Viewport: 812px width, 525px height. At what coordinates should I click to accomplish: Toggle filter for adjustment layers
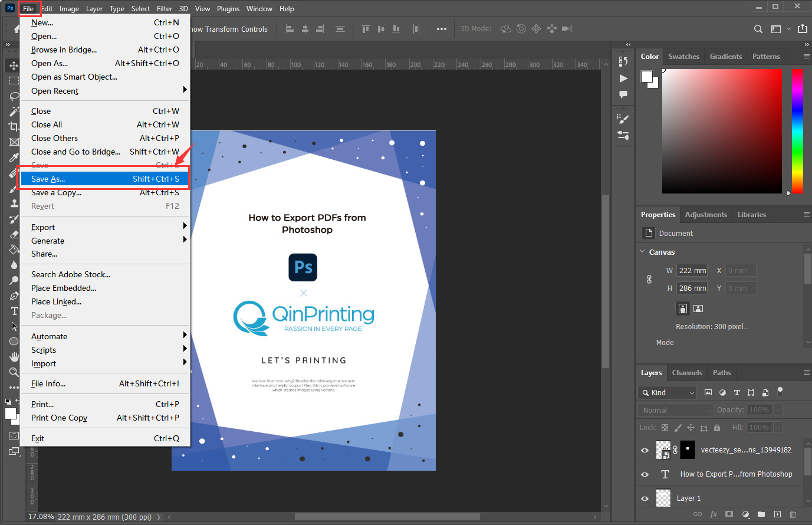click(722, 392)
